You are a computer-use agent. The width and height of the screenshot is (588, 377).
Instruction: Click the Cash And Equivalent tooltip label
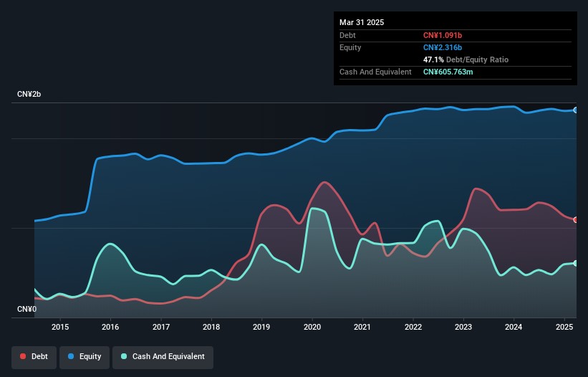tap(375, 72)
